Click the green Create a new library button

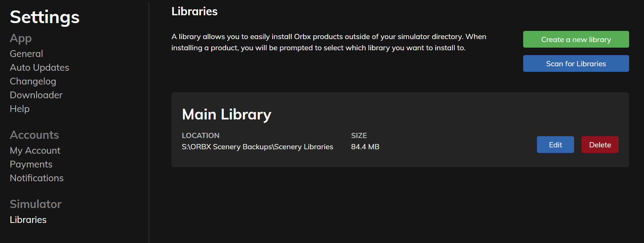point(576,39)
